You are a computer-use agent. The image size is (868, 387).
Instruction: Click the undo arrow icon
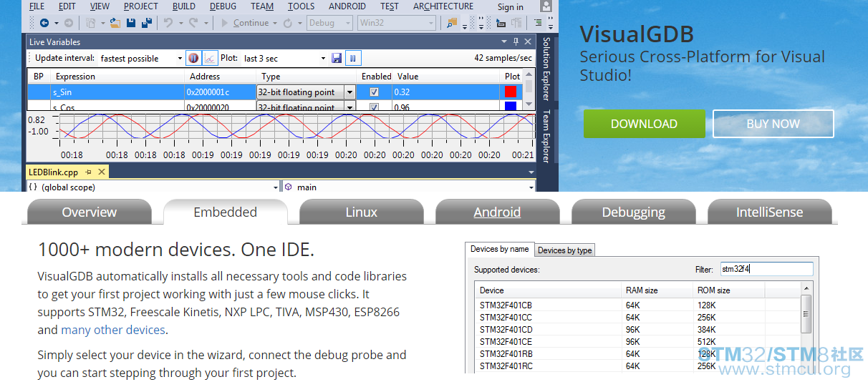(168, 23)
